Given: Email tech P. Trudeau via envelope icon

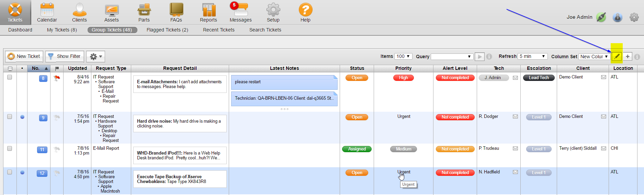Looking at the screenshot, I should (515, 148).
